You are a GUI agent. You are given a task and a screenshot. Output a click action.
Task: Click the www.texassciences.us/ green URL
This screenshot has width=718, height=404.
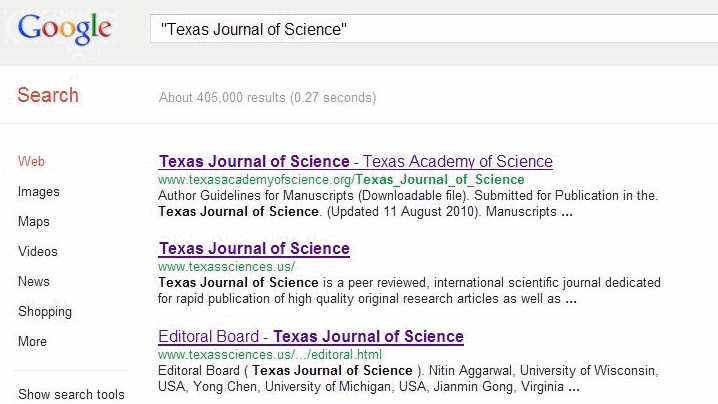click(x=226, y=267)
